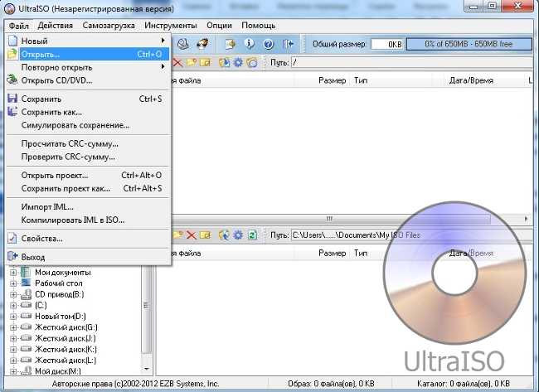Click the gear icon in the upper image toolbar
The width and height of the screenshot is (539, 392).
point(238,63)
